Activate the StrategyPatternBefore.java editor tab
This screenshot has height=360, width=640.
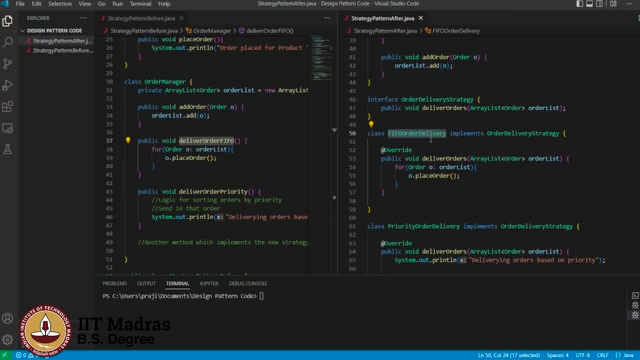point(142,18)
